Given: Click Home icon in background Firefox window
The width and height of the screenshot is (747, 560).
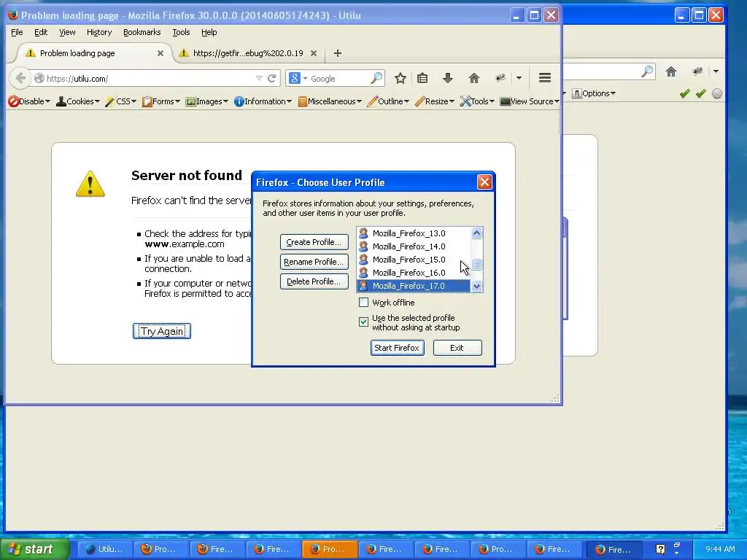Looking at the screenshot, I should [671, 71].
